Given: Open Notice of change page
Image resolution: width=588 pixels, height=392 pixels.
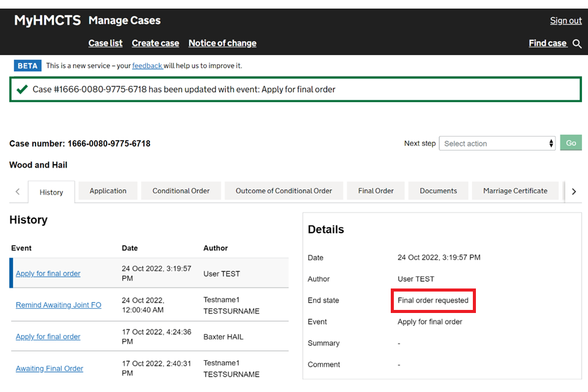Looking at the screenshot, I should (222, 43).
